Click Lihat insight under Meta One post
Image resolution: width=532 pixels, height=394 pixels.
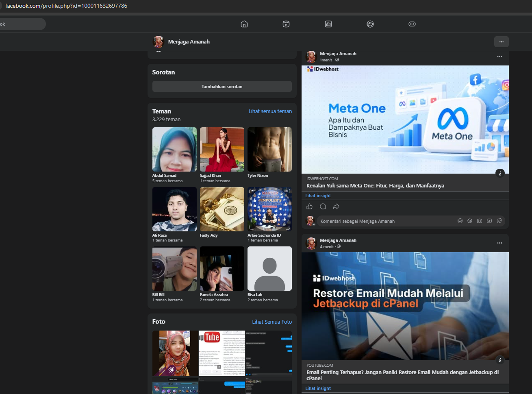pyautogui.click(x=318, y=196)
